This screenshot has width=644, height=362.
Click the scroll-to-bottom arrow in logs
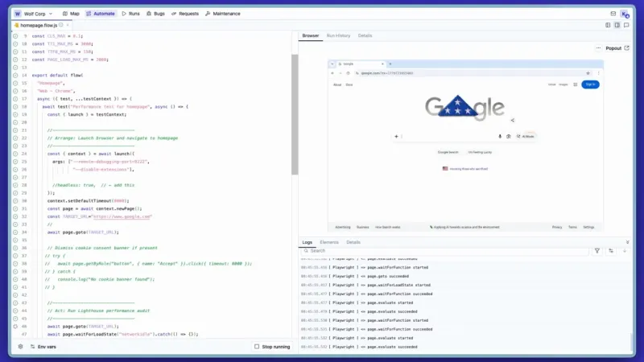[625, 251]
